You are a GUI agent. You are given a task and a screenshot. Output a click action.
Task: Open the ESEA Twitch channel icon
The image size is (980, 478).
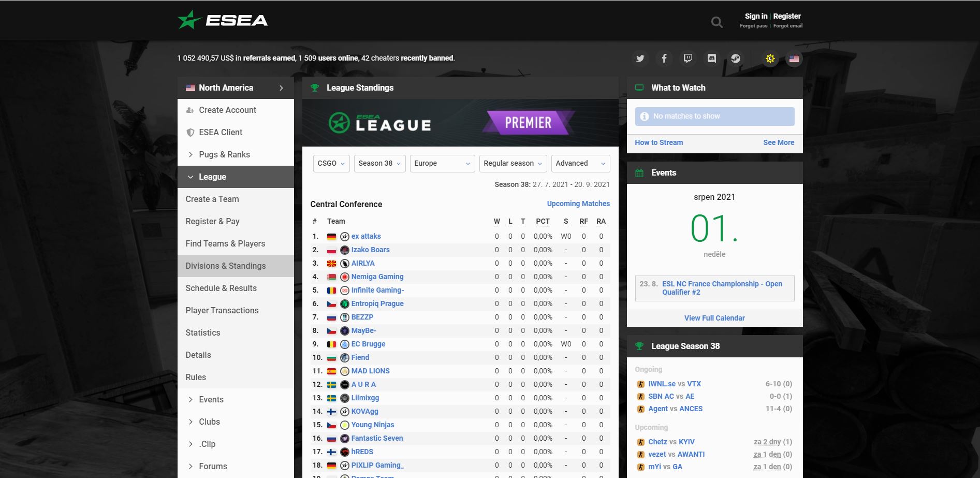tap(688, 59)
